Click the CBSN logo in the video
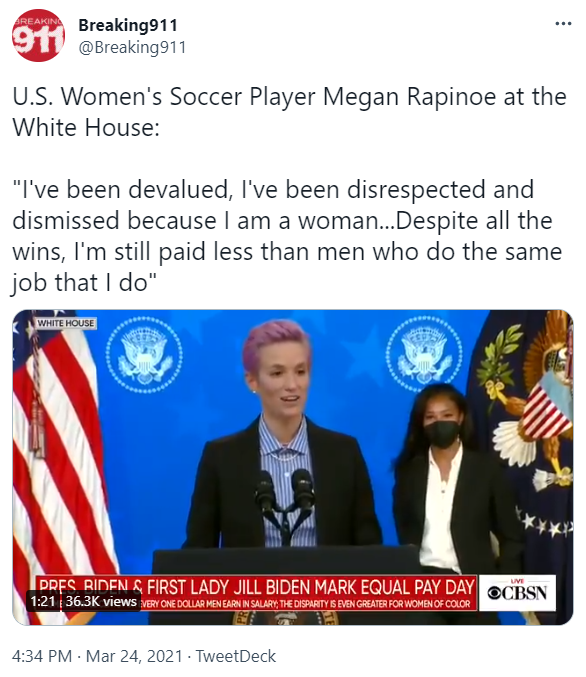Image resolution: width=586 pixels, height=677 pixels. tap(517, 592)
